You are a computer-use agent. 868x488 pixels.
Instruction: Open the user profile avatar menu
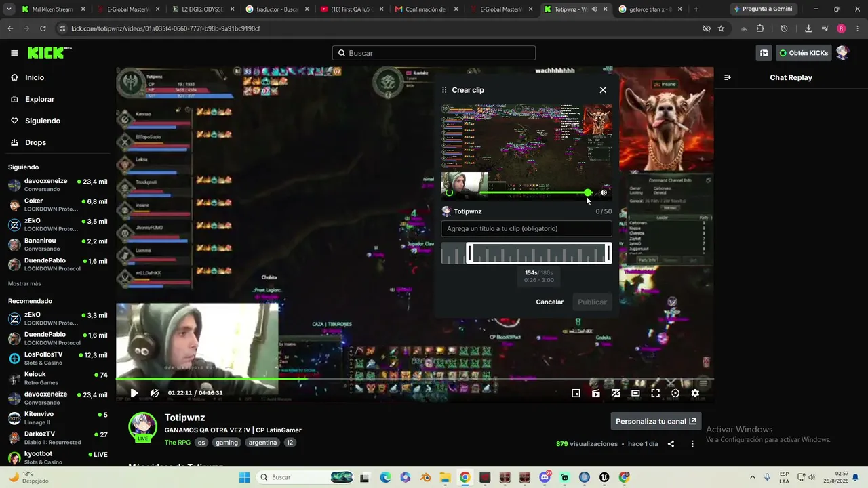[x=842, y=53]
